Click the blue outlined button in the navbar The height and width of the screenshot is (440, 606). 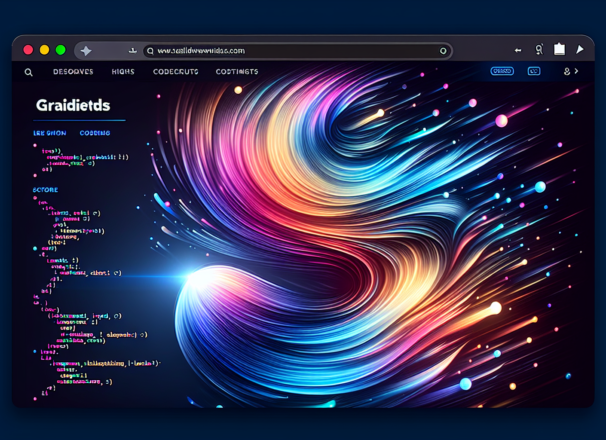pyautogui.click(x=502, y=72)
